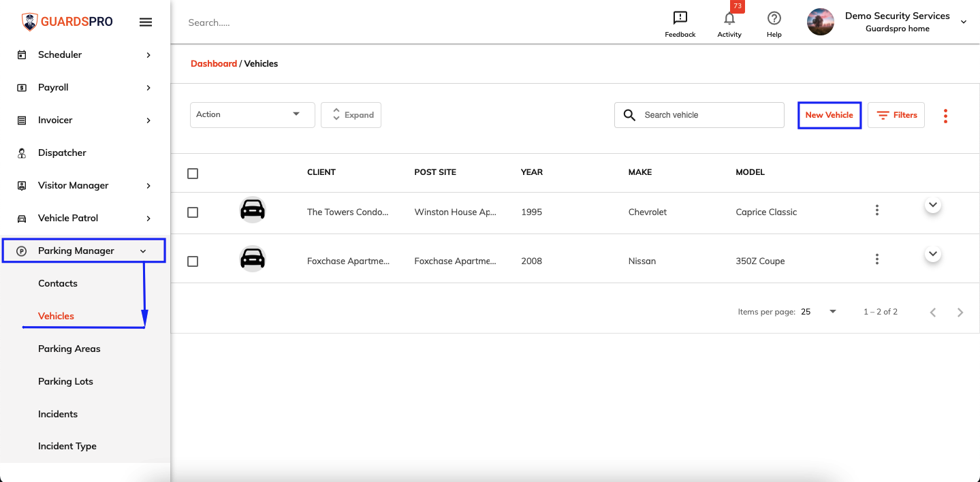
Task: Tick the select-all checkbox in the table header
Action: 193,174
